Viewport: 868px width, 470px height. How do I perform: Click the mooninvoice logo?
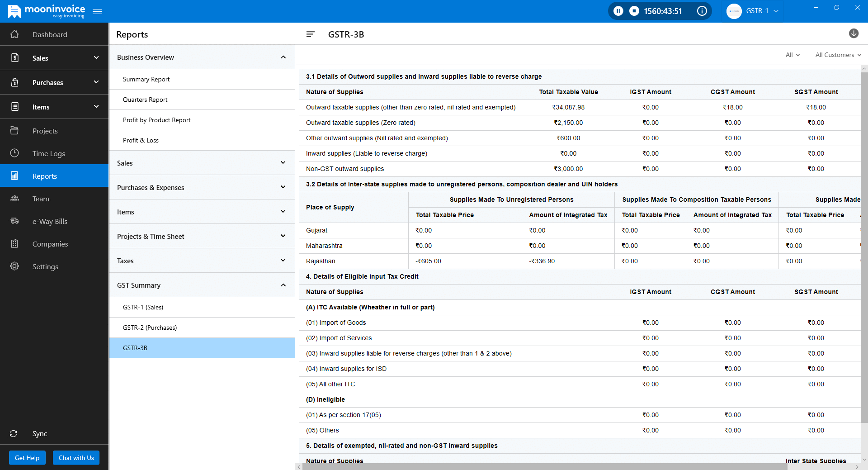[47, 11]
